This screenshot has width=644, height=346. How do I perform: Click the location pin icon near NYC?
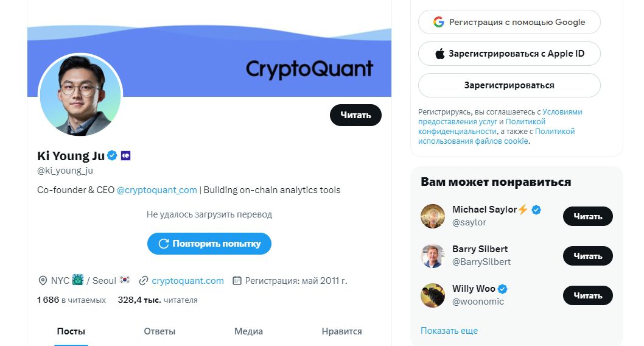[x=43, y=281]
